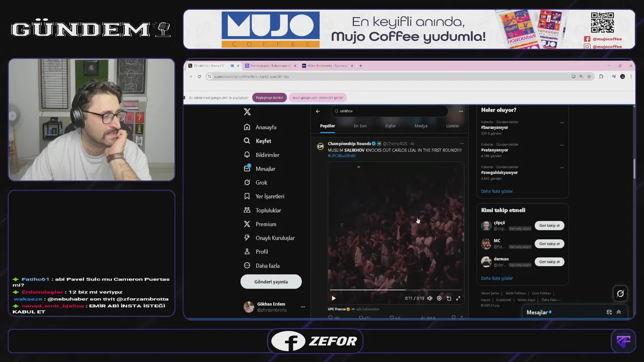Open Bildirimler notifications
644x362 pixels.
point(261,155)
